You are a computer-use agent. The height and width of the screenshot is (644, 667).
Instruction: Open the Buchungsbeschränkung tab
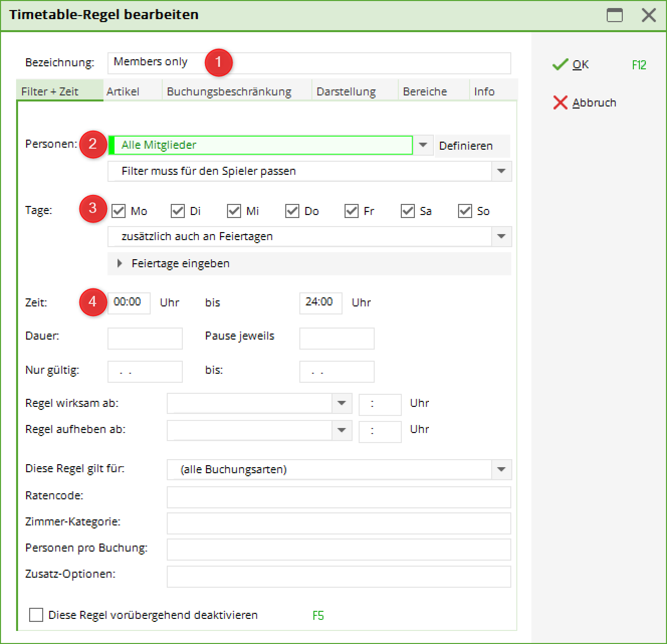pyautogui.click(x=229, y=91)
